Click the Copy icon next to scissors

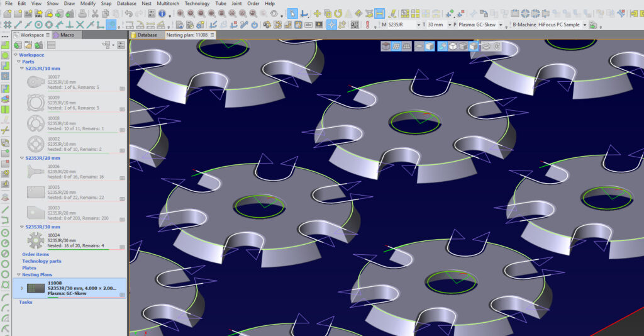(x=106, y=14)
